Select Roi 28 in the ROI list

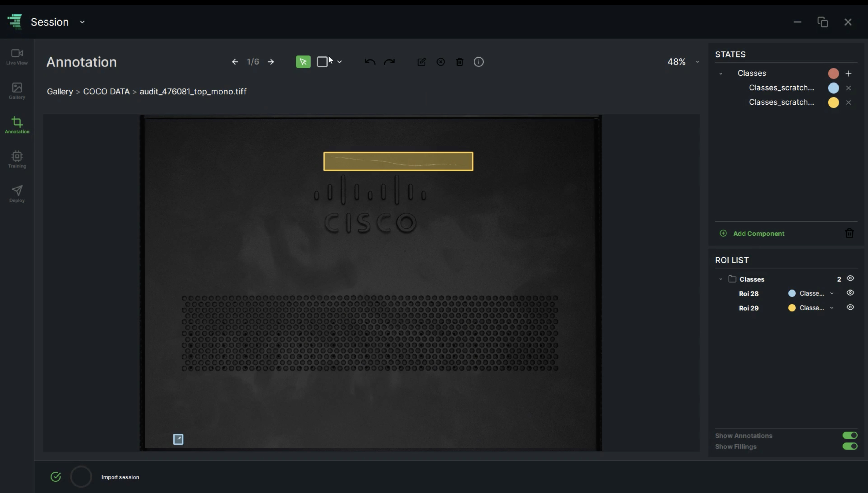748,293
